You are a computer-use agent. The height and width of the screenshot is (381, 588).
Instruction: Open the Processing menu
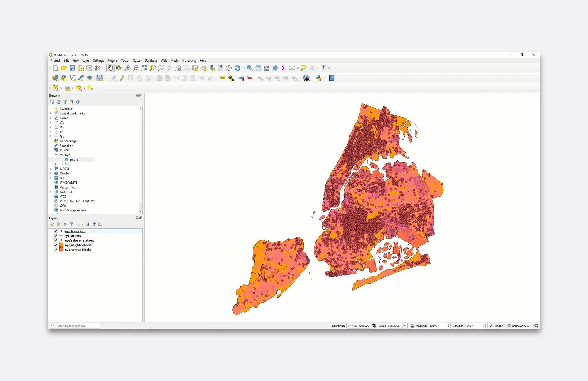click(x=189, y=61)
